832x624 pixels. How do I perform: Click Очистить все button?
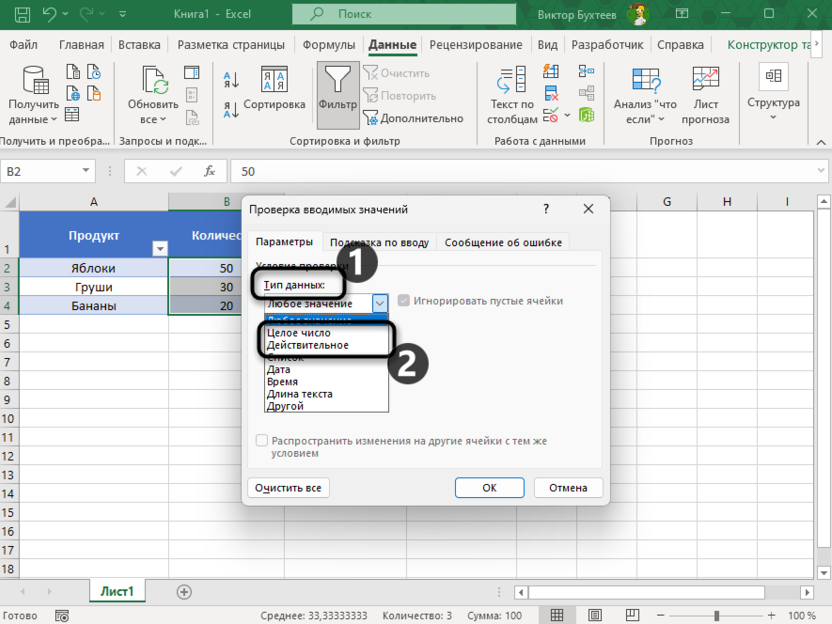click(288, 488)
